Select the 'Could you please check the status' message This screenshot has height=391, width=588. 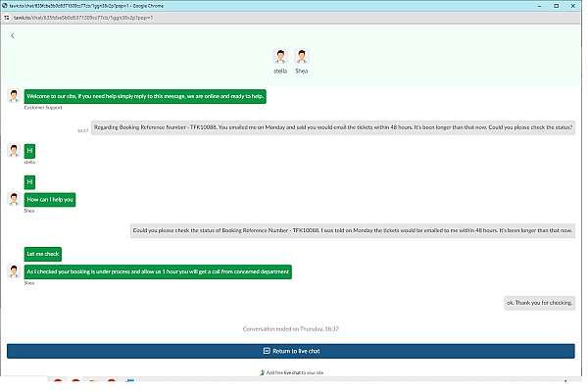pos(353,230)
